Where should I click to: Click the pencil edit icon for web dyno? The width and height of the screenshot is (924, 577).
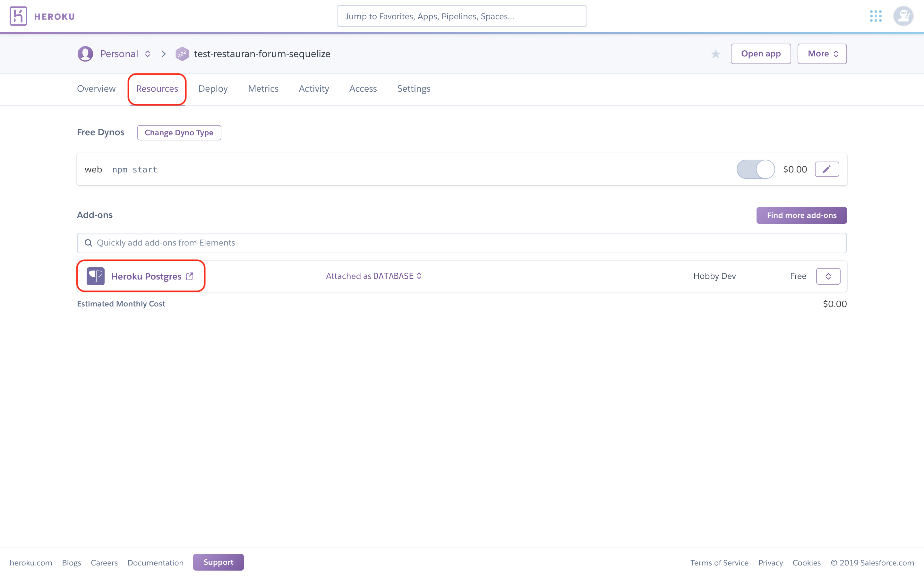pyautogui.click(x=827, y=170)
